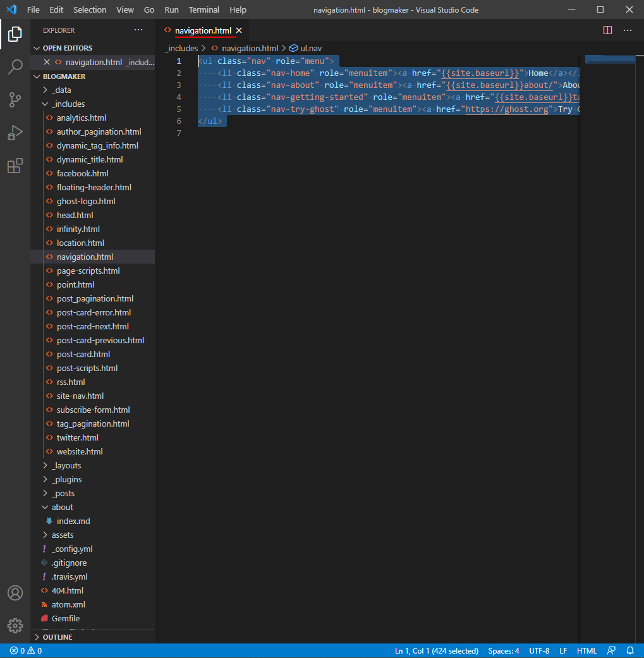The image size is (644, 658).
Task: Click the VS Code logo icon
Action: tap(12, 9)
